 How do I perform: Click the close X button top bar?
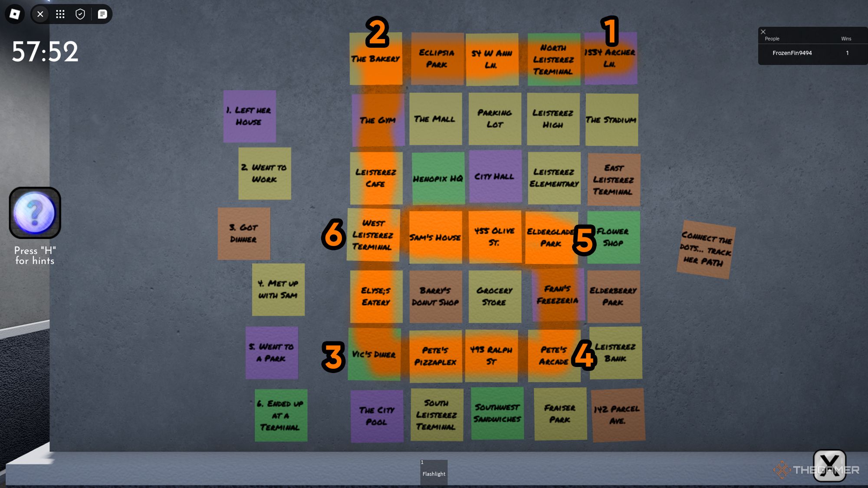(x=39, y=14)
